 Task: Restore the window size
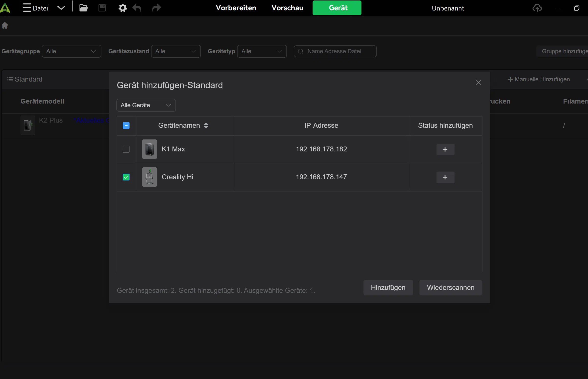[x=577, y=8]
